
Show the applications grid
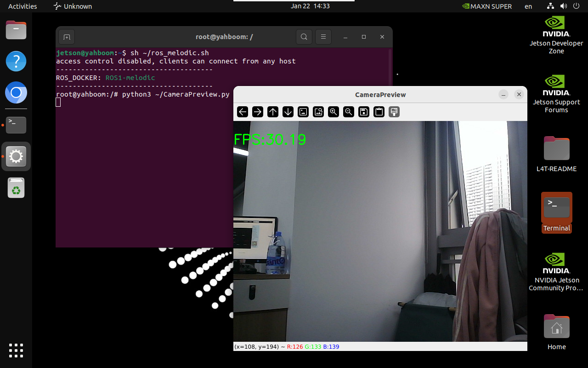pos(16,351)
